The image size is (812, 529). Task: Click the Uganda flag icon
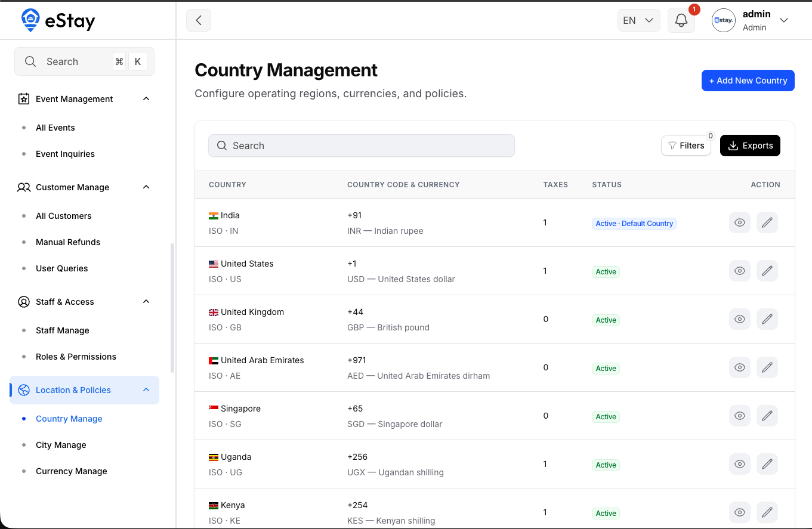[x=214, y=457]
